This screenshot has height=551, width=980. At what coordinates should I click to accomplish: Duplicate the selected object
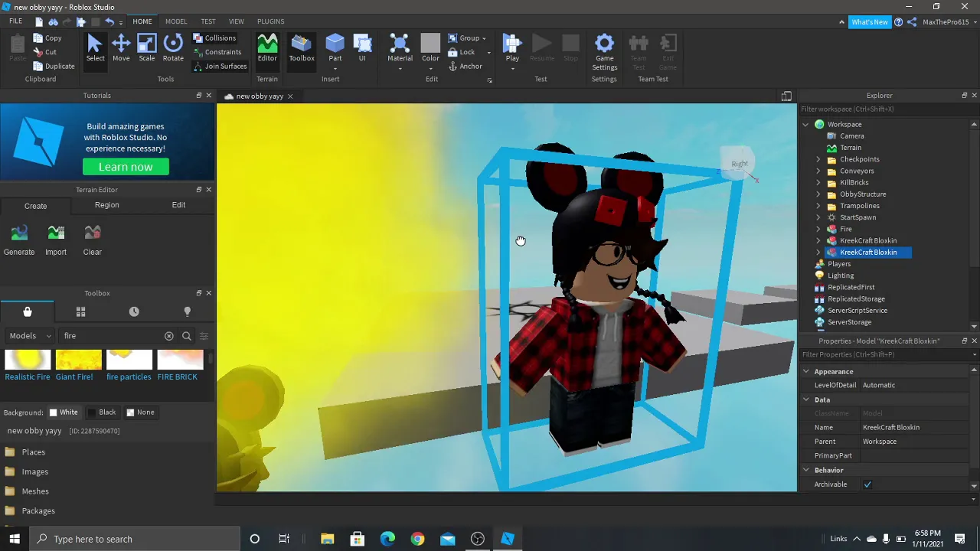(x=54, y=66)
